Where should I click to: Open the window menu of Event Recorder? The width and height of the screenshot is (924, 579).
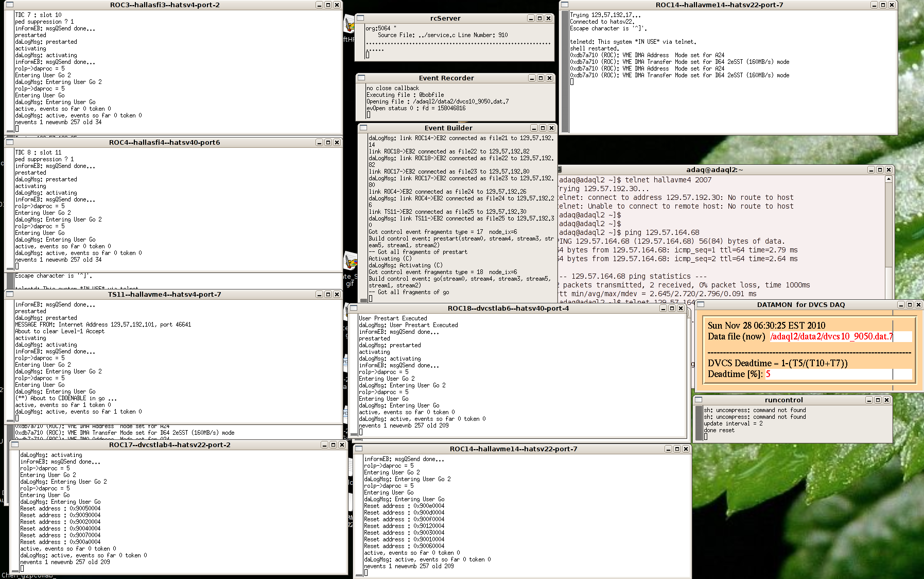tap(361, 78)
